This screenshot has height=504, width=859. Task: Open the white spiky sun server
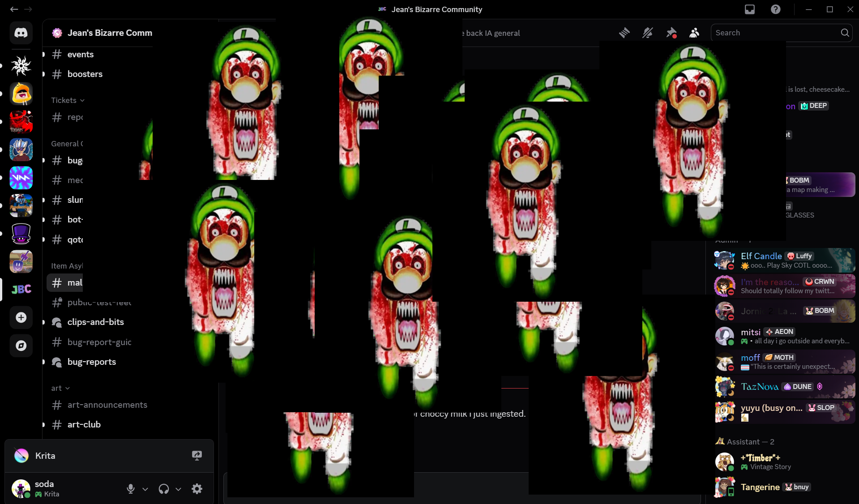pyautogui.click(x=21, y=66)
